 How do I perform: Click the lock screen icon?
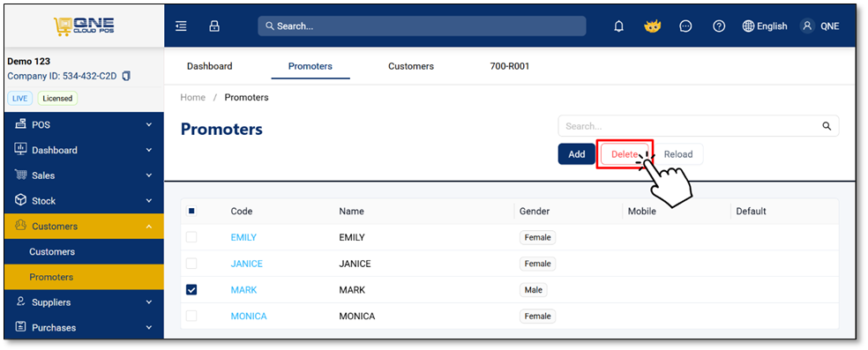pos(214,26)
